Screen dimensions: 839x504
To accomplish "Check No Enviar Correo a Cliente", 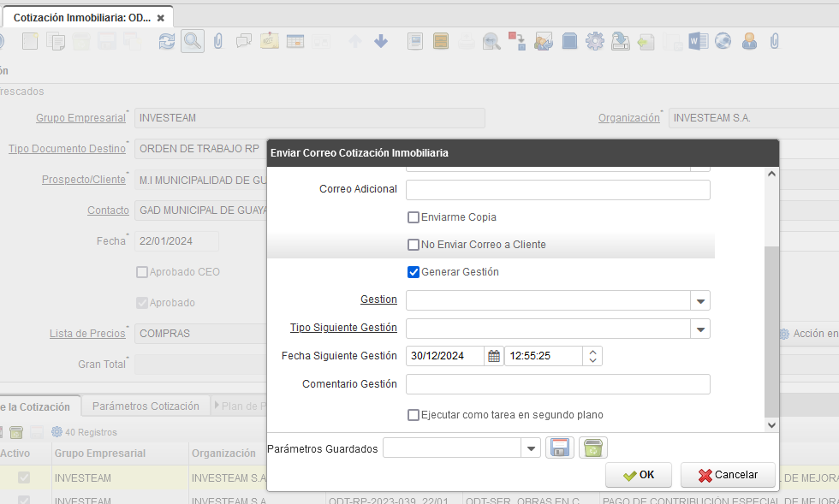I will click(x=414, y=245).
